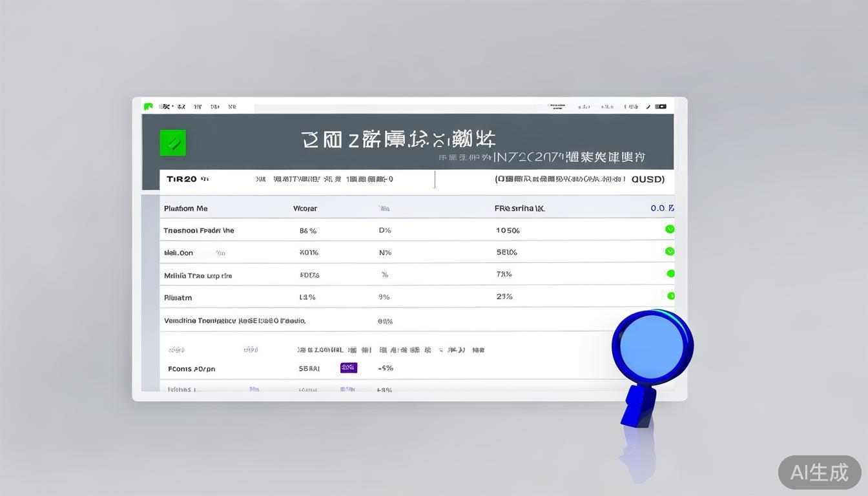Select the purple badge on the Fconis a0/pn row
Viewport: 868px width, 496px height.
pos(349,367)
